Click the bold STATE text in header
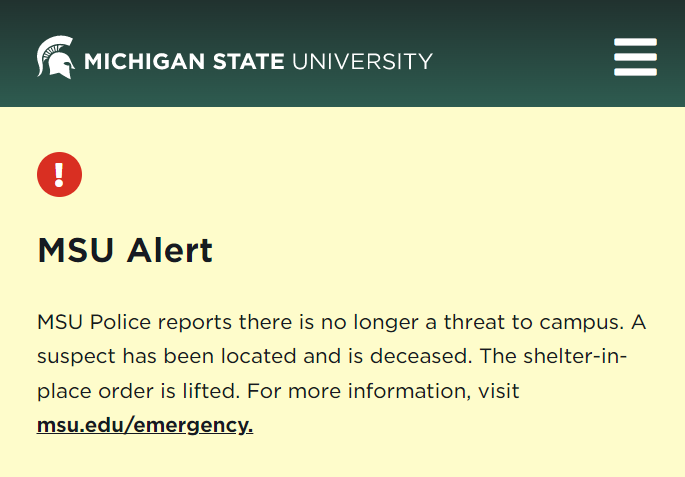 pyautogui.click(x=248, y=61)
